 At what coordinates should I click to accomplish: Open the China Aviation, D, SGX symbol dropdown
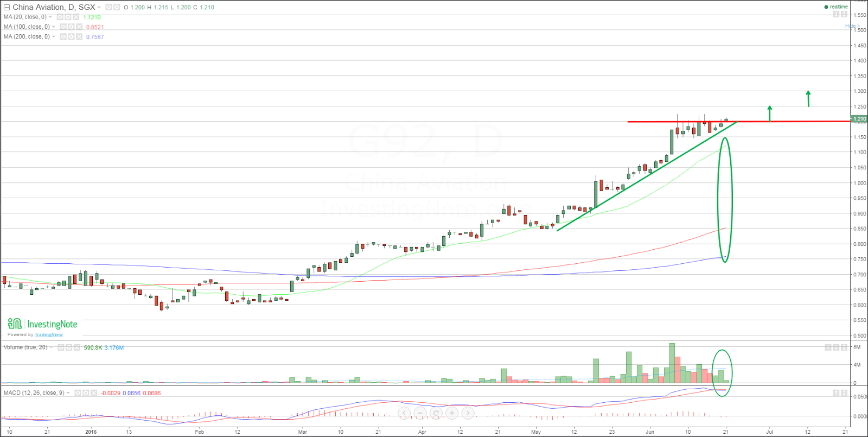[x=99, y=8]
